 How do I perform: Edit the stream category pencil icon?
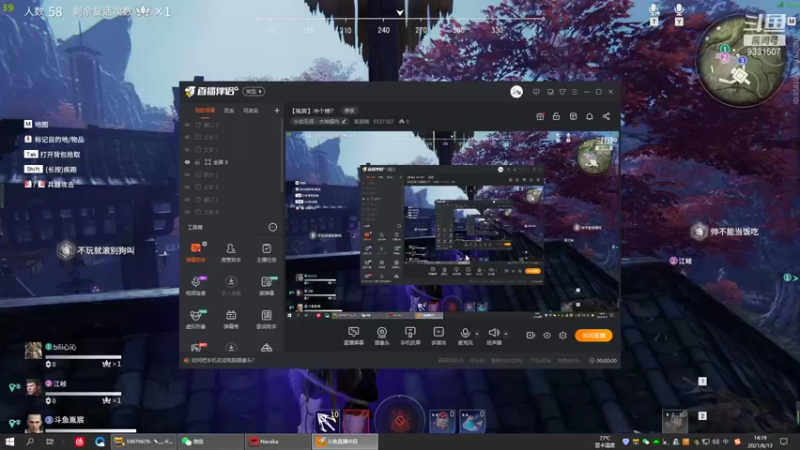click(x=344, y=121)
